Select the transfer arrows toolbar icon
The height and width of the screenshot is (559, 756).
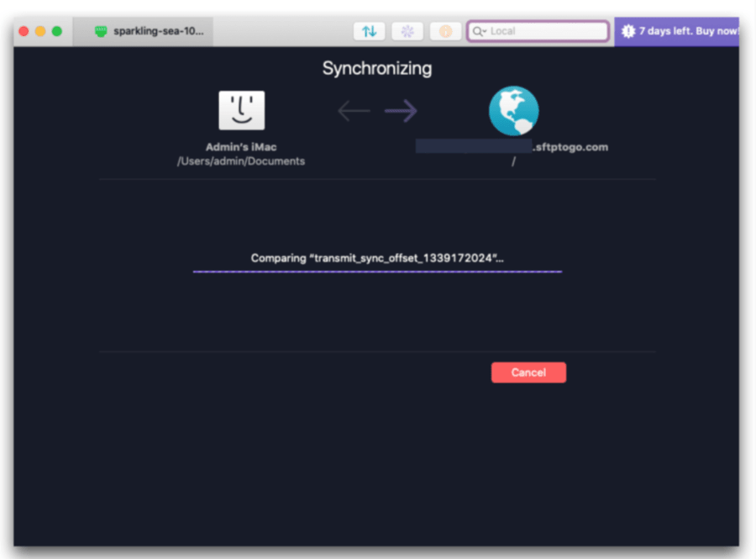(x=369, y=30)
